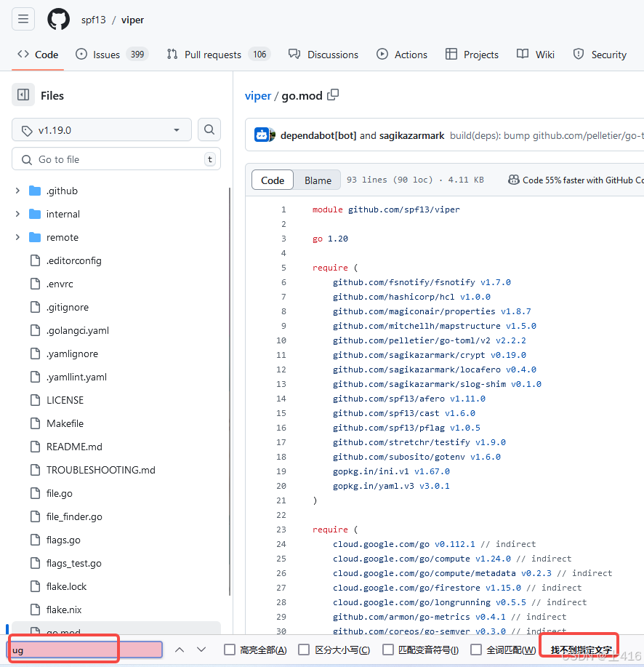Click the tag icon in version selector

click(27, 131)
